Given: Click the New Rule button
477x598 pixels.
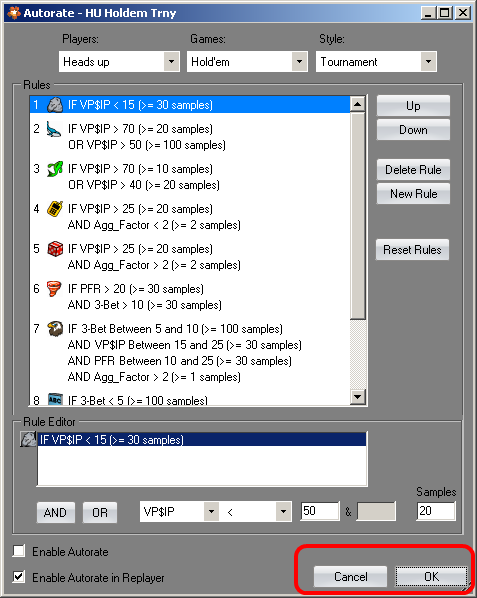Looking at the screenshot, I should tap(413, 193).
